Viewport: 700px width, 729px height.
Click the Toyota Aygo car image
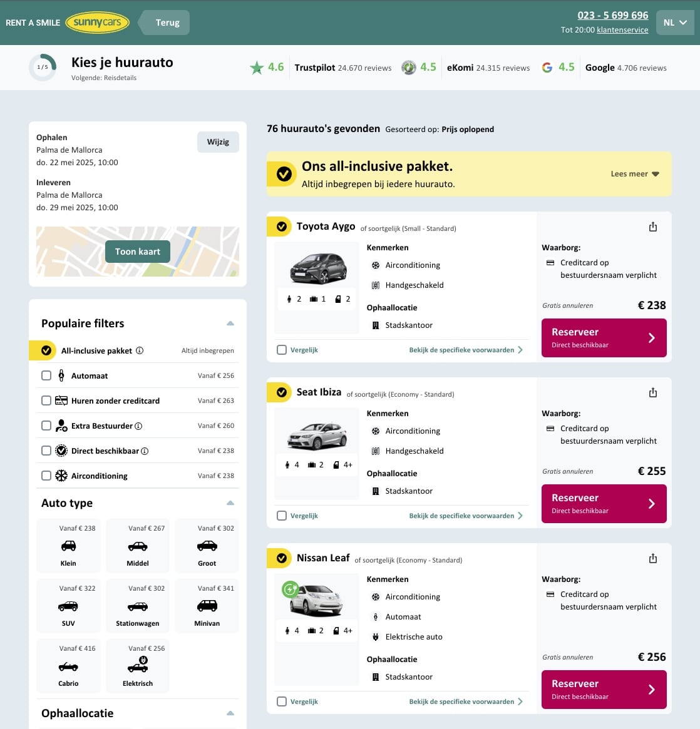318,268
